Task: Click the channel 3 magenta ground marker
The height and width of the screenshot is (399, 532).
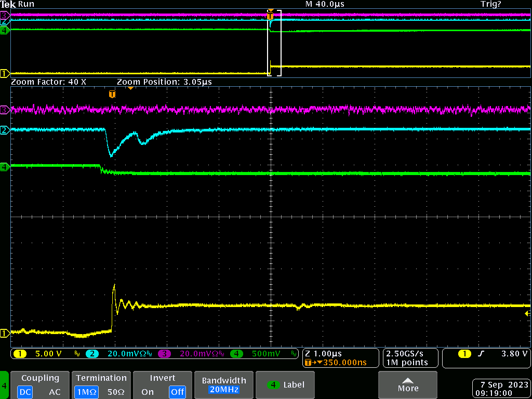Action: pyautogui.click(x=5, y=110)
